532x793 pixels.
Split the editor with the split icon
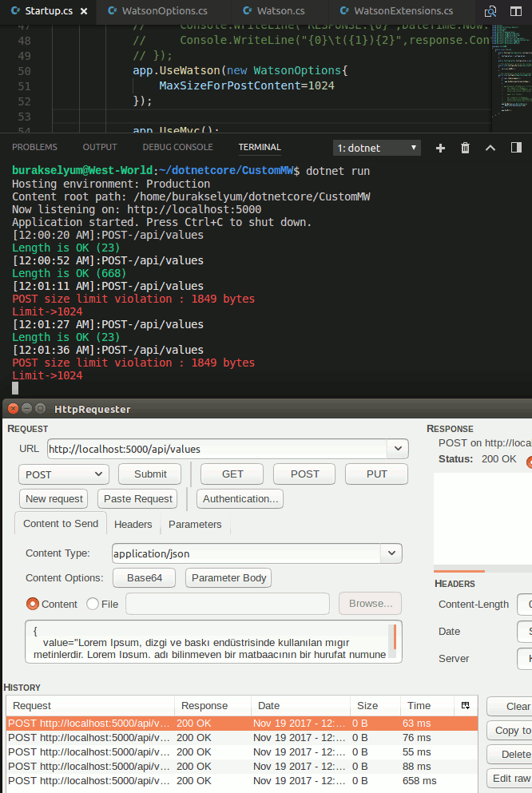click(516, 11)
